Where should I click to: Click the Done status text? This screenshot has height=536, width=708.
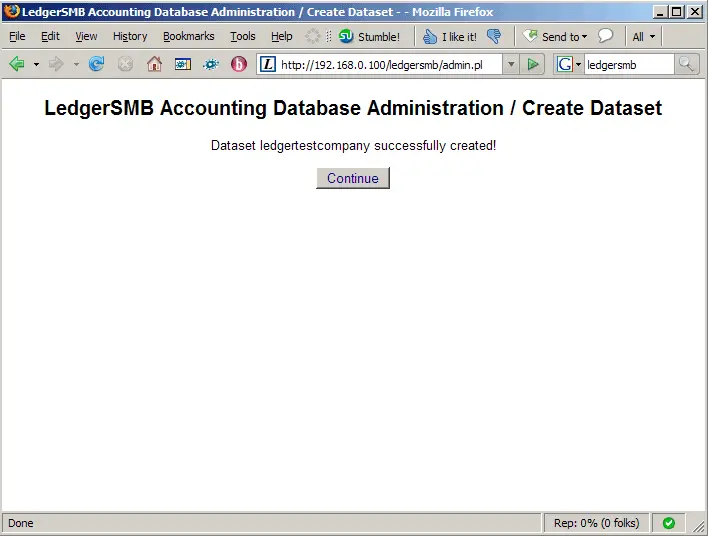coord(21,523)
